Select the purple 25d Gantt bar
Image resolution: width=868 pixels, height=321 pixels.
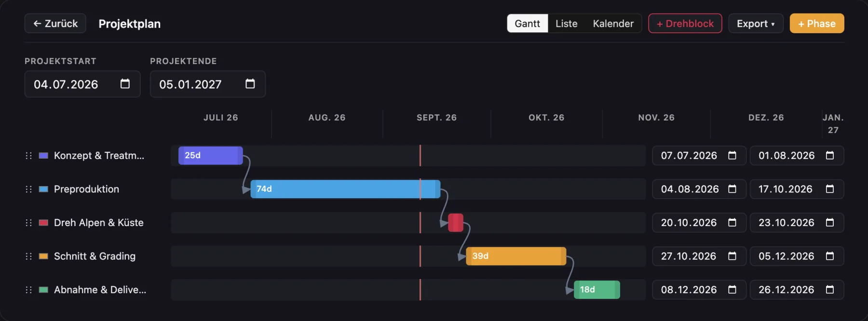211,155
